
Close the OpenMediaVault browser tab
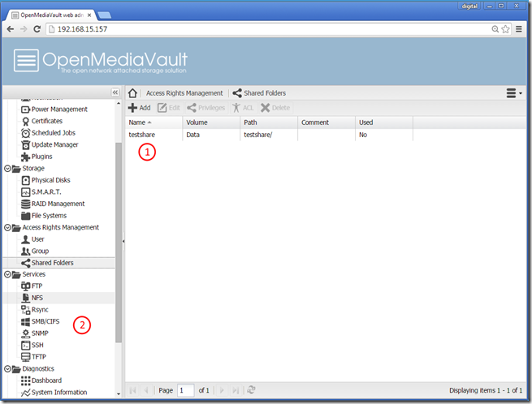pos(89,15)
